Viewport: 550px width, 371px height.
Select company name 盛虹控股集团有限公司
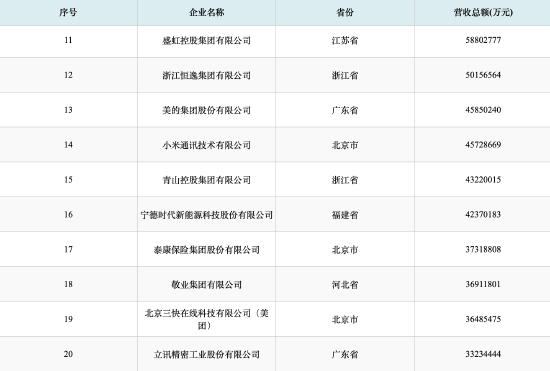tap(207, 41)
